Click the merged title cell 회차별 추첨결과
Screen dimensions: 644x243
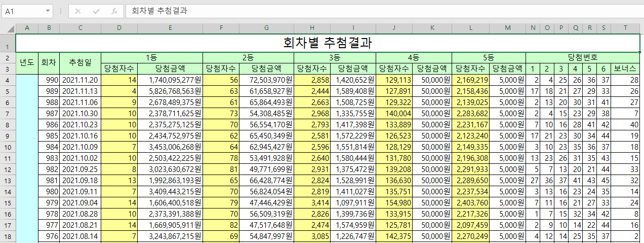[328, 43]
